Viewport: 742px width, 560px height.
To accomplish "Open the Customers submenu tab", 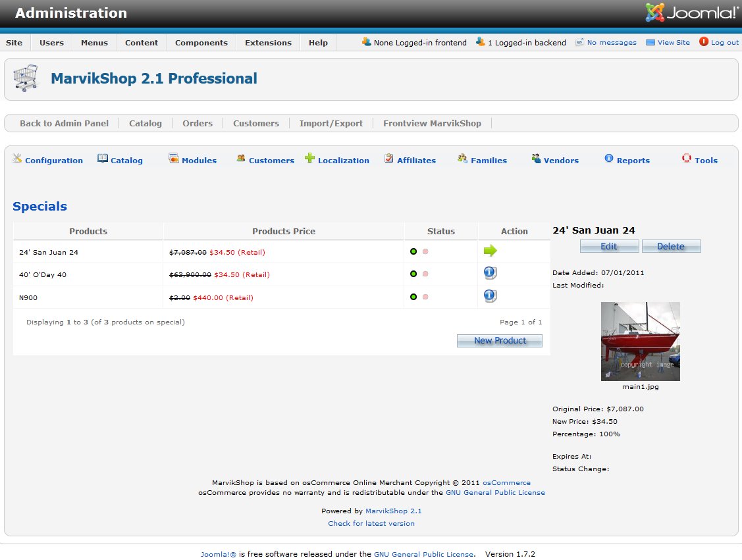I will click(x=256, y=124).
